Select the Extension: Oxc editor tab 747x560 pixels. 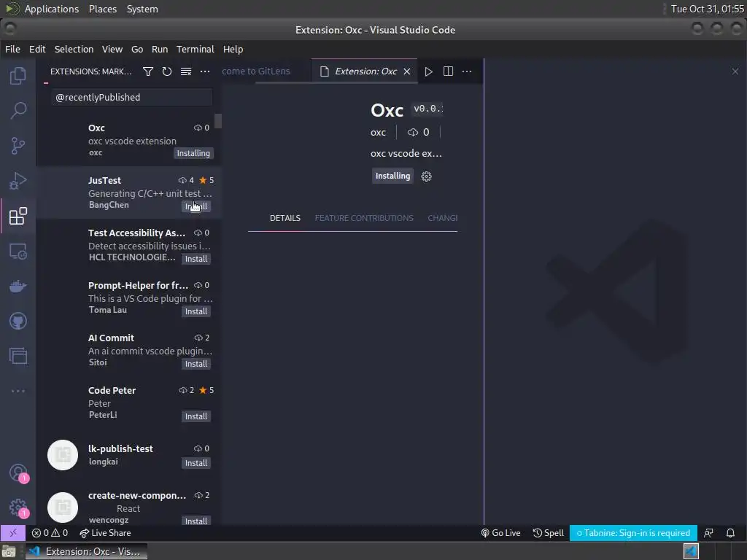(x=366, y=71)
